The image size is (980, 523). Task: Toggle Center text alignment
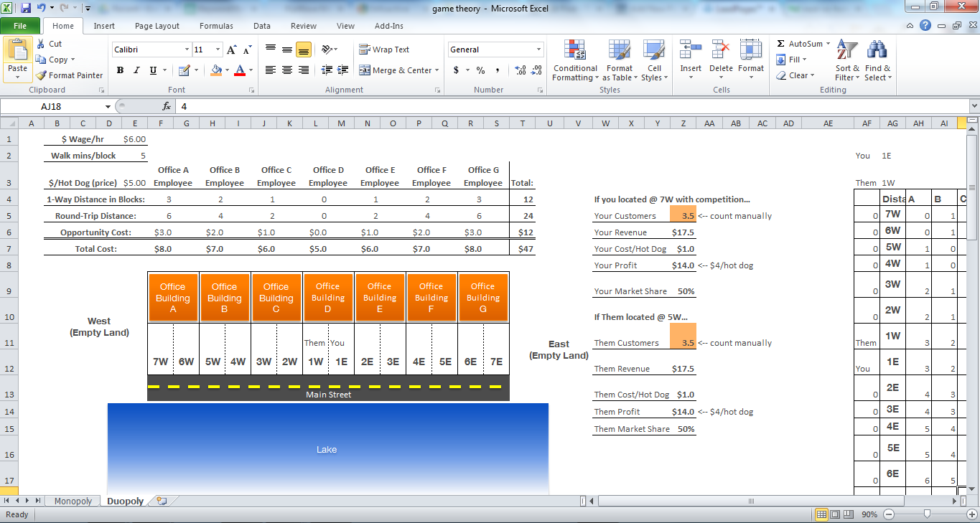click(x=287, y=70)
